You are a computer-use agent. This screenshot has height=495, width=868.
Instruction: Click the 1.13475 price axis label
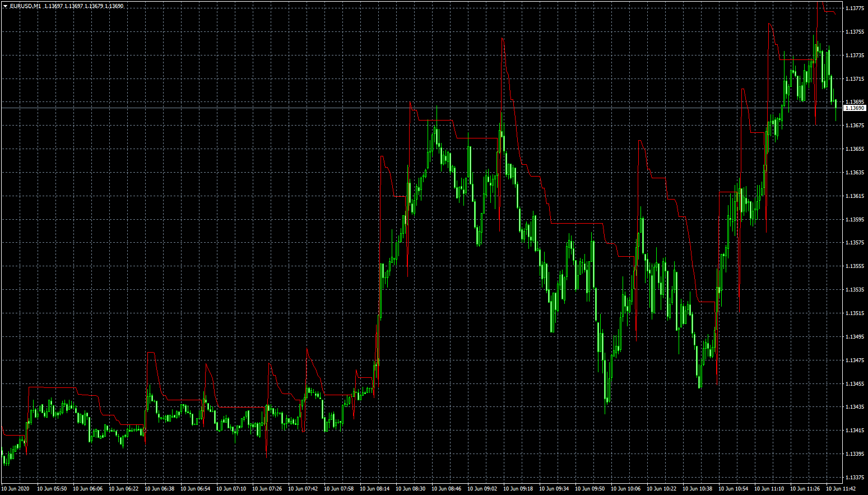855,360
